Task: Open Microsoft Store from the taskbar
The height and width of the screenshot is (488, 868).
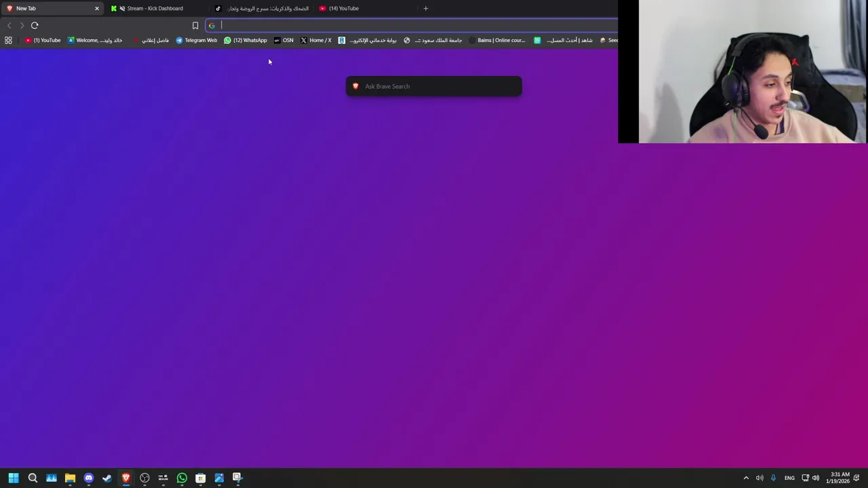Action: [200, 478]
